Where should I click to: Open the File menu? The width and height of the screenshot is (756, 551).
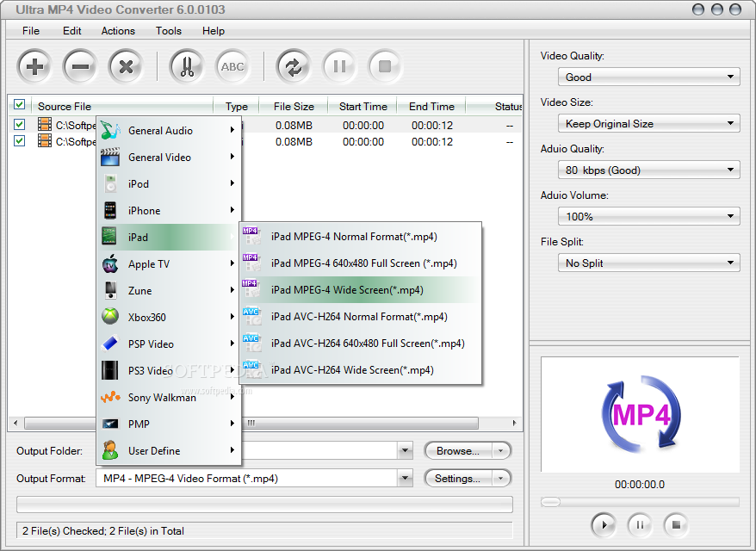(x=31, y=30)
